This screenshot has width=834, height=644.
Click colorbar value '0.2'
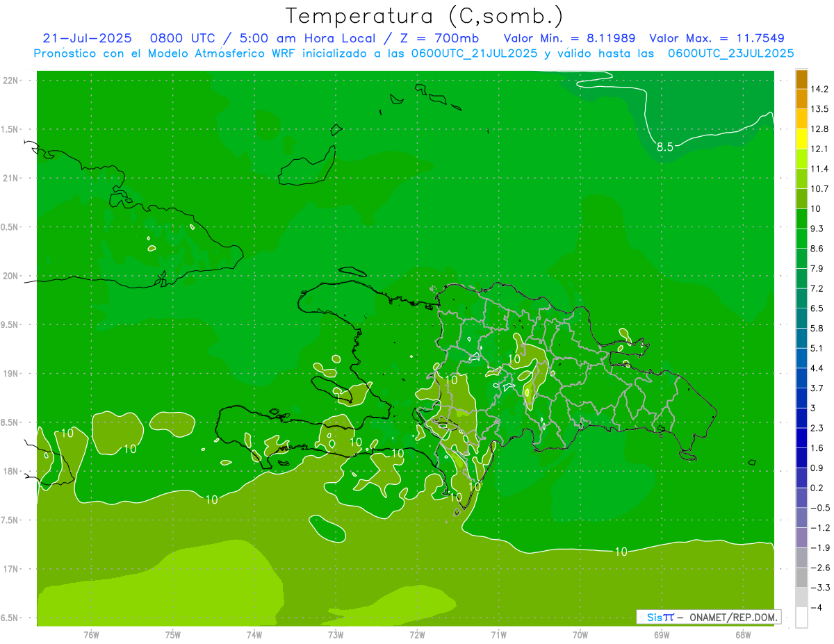pyautogui.click(x=817, y=488)
